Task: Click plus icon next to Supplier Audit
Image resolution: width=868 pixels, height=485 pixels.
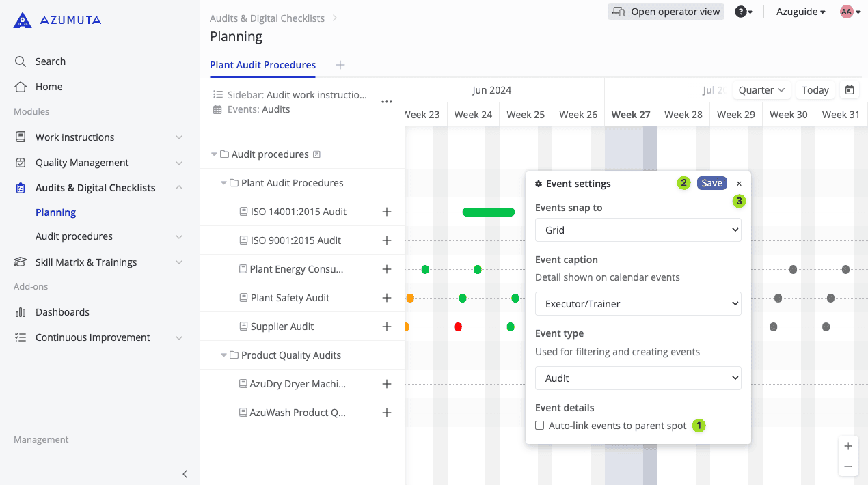Action: [x=387, y=327]
